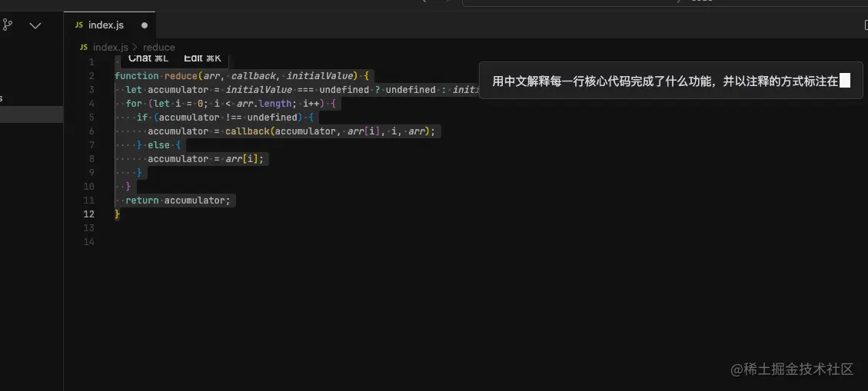This screenshot has width=868, height=391.
Task: Select the index.js editor tab
Action: click(110, 25)
